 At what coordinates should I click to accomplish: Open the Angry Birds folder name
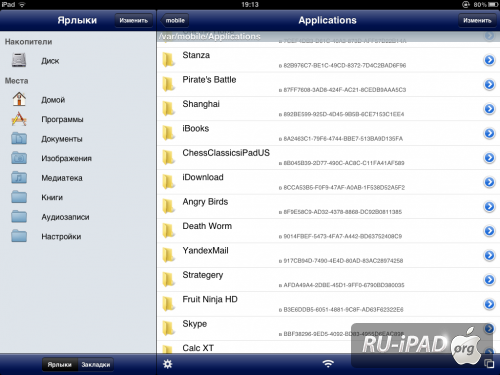[x=205, y=202]
